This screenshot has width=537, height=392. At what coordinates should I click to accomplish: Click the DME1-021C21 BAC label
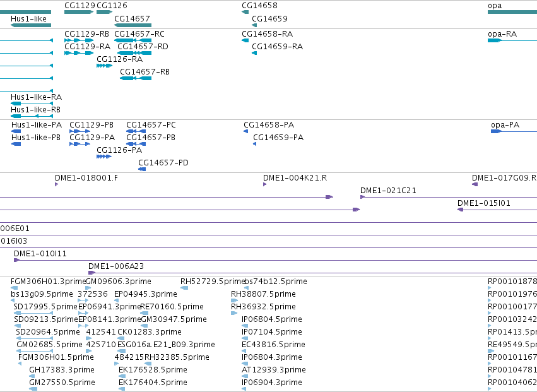point(388,191)
